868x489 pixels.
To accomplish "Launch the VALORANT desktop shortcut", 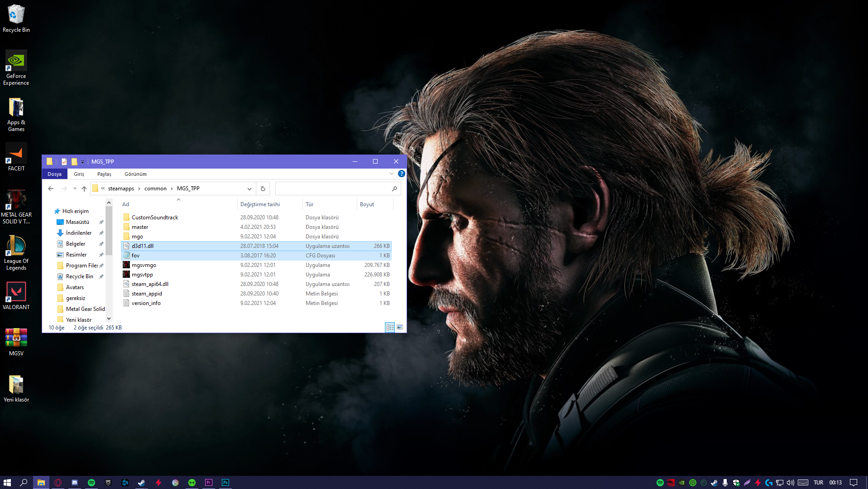I will 16,295.
